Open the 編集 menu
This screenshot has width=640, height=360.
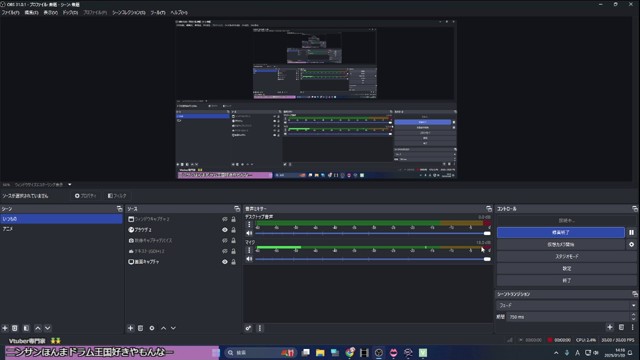tap(31, 13)
